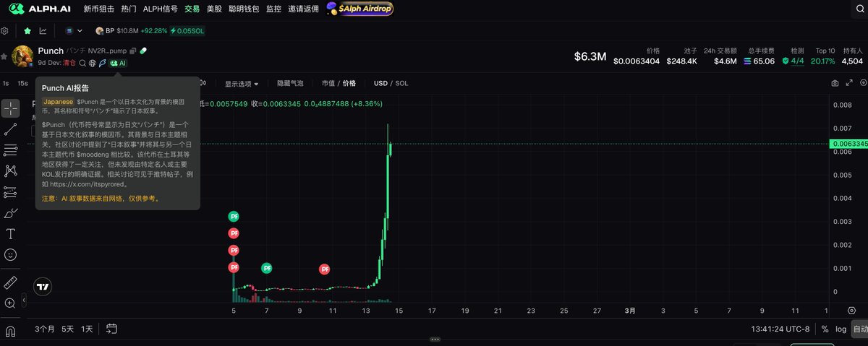The width and height of the screenshot is (868, 346).
Task: Set chart range to 5天
Action: 67,329
